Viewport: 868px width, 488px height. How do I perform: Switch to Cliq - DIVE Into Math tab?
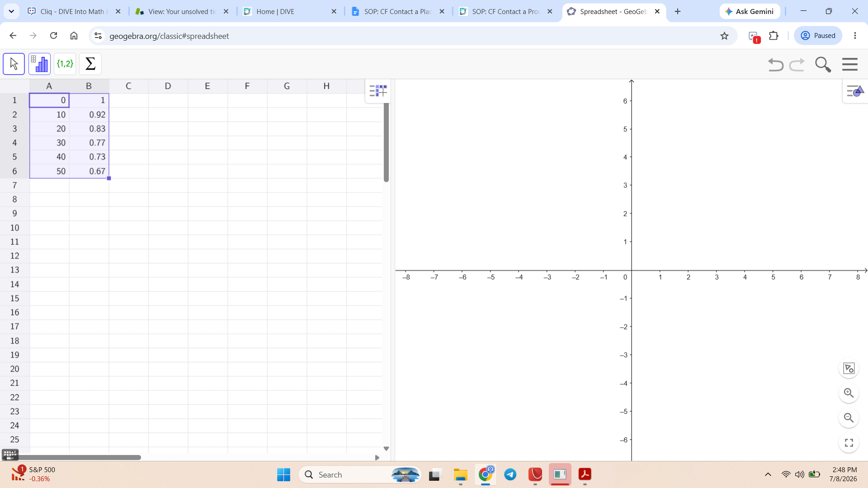75,11
